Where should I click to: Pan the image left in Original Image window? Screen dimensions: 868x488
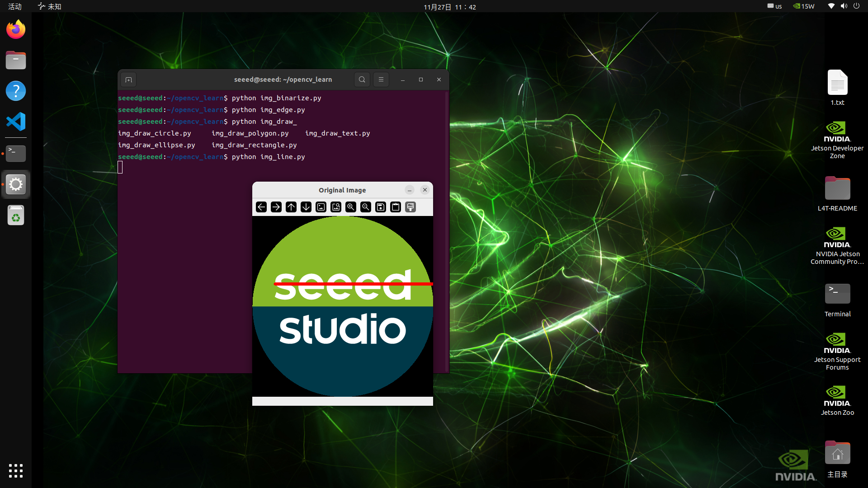261,207
